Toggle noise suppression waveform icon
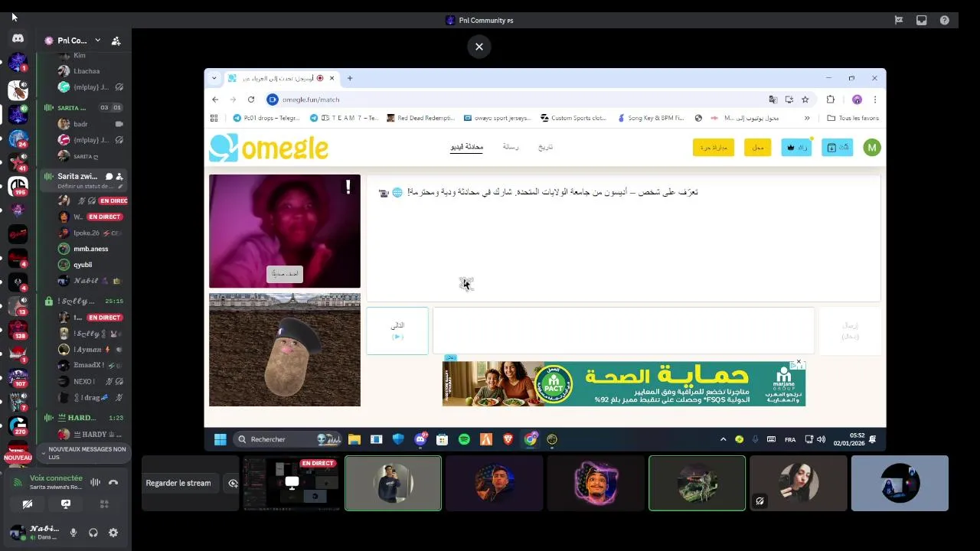The image size is (980, 551). 96,482
